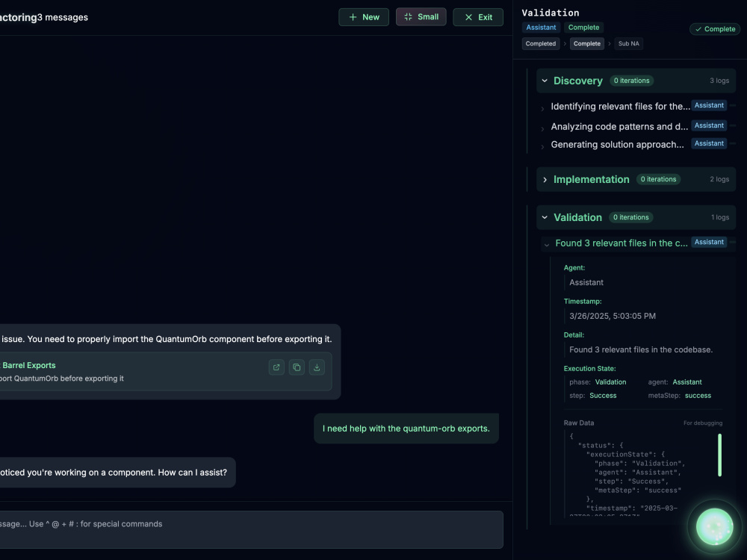The height and width of the screenshot is (560, 747).
Task: Click the '3 messages' count in header
Action: [x=63, y=17]
